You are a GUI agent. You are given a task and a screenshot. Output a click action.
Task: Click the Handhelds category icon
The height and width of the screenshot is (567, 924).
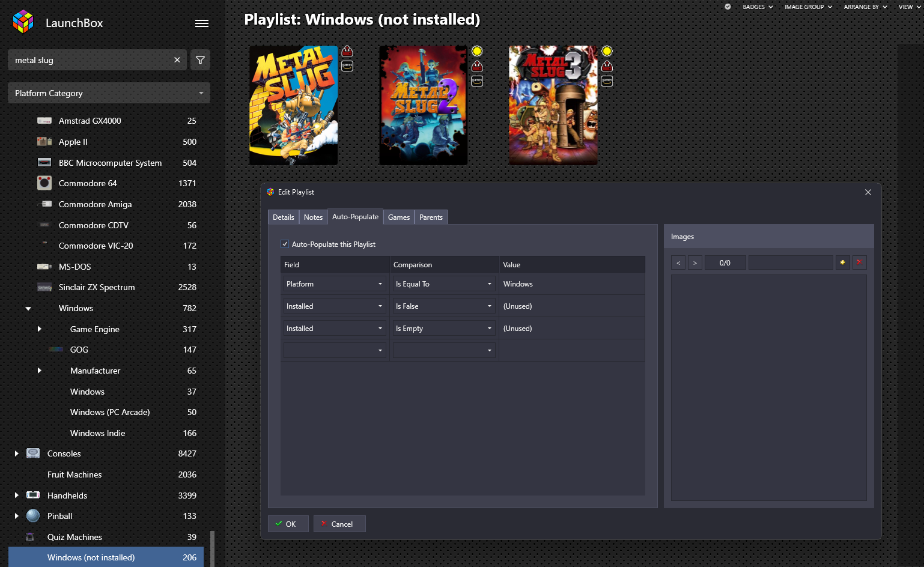(33, 495)
